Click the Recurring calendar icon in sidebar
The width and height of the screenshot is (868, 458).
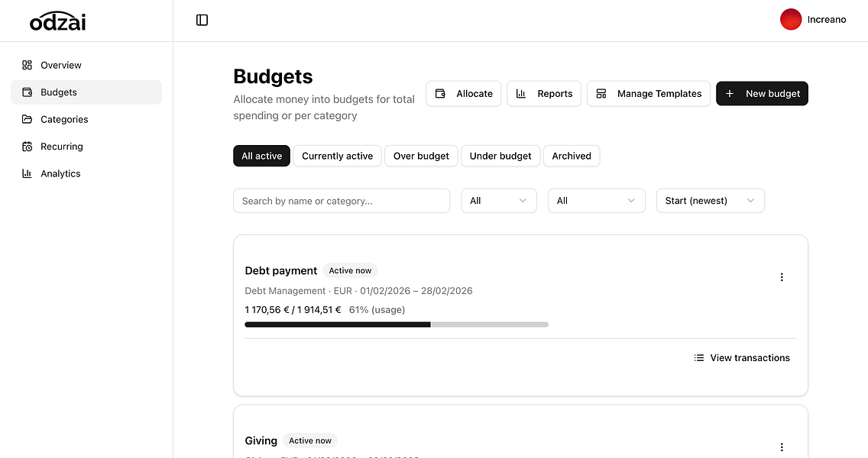point(28,147)
